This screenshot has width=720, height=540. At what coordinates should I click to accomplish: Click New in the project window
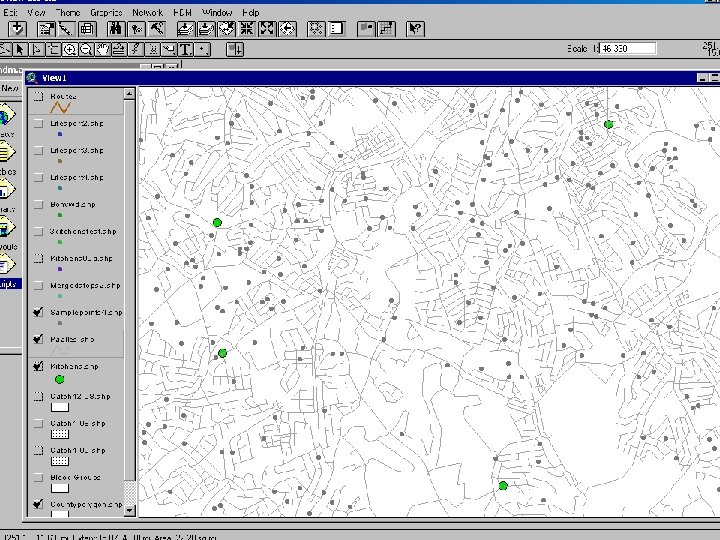[x=10, y=88]
